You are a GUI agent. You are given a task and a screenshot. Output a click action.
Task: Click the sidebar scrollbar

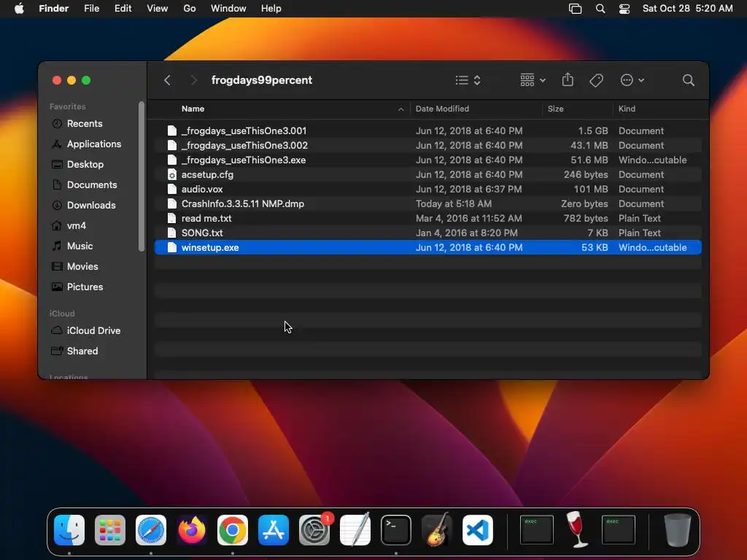click(x=141, y=176)
